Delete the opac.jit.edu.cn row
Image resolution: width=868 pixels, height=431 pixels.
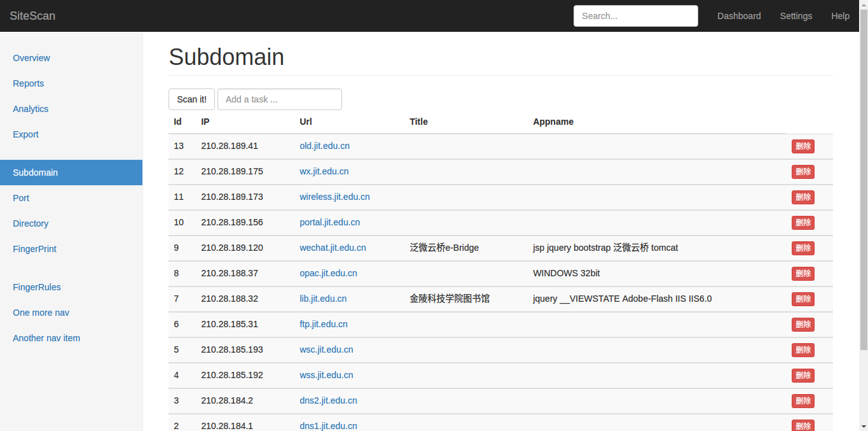tap(803, 274)
